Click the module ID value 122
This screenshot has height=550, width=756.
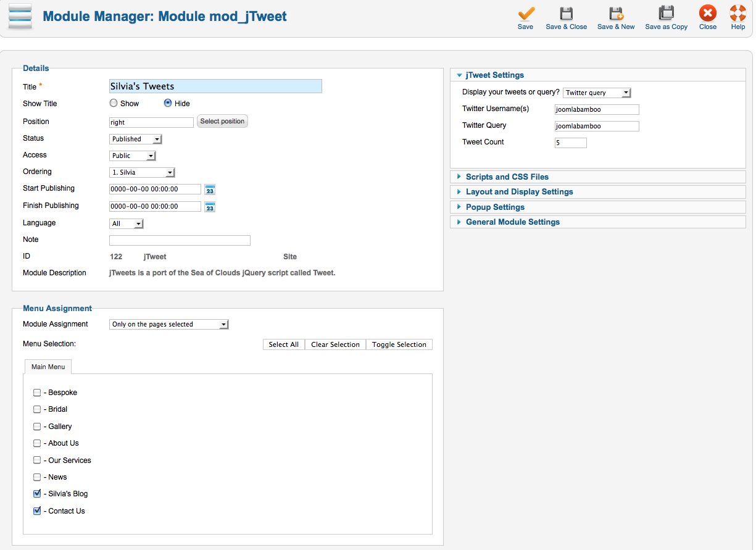[116, 257]
